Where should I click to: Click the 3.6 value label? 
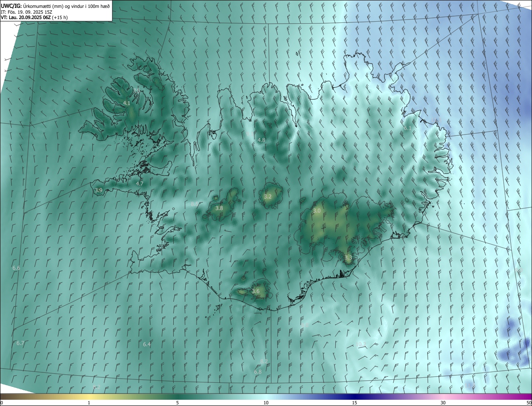(x=256, y=291)
